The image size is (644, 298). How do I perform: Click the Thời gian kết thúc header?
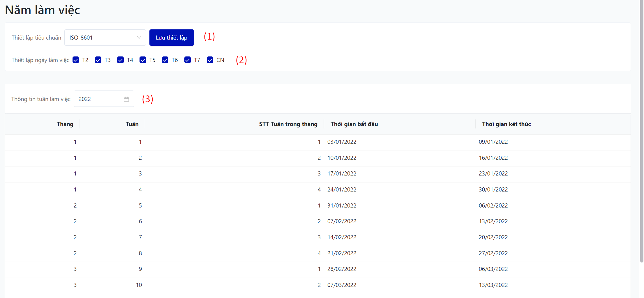pos(506,124)
